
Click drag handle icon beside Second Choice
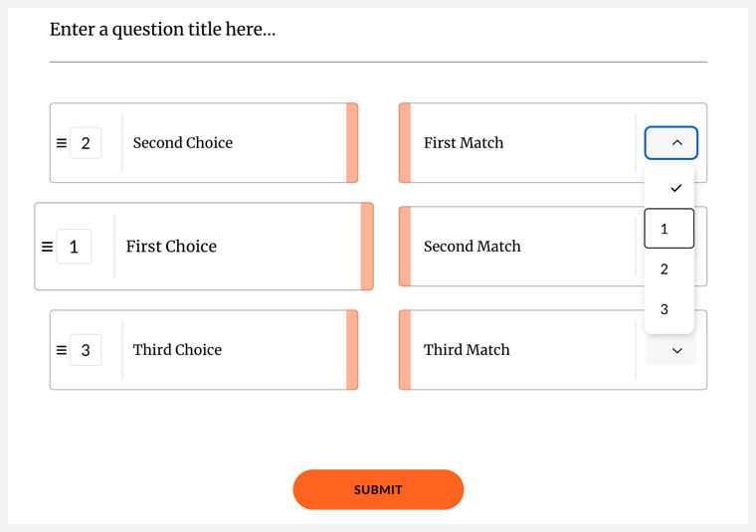61,143
